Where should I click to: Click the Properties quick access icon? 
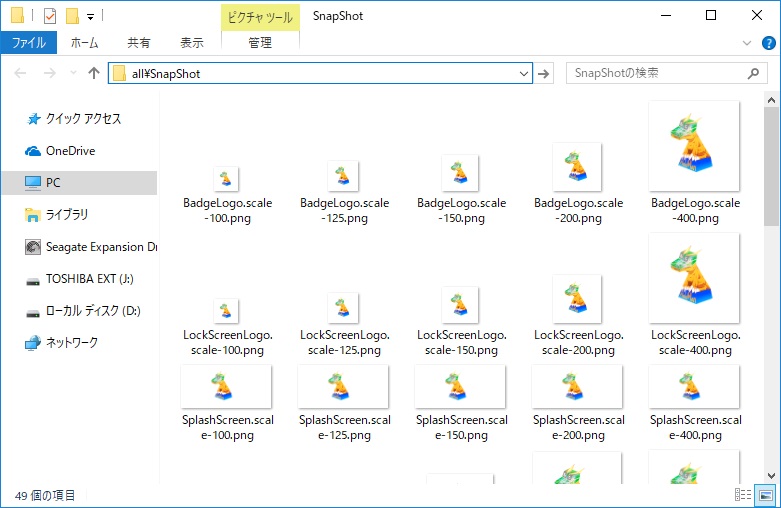(50, 16)
